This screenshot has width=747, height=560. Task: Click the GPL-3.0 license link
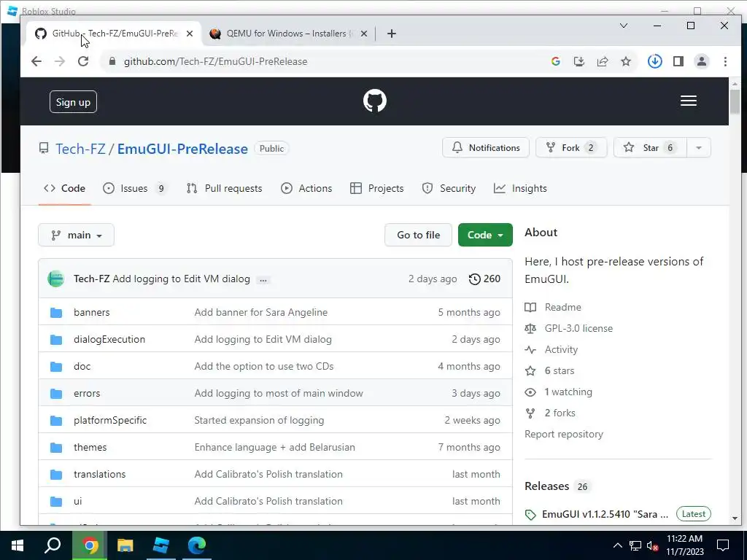point(578,329)
